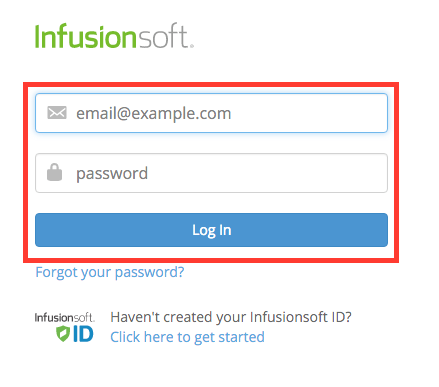Focus the email@example.com input field

(211, 113)
